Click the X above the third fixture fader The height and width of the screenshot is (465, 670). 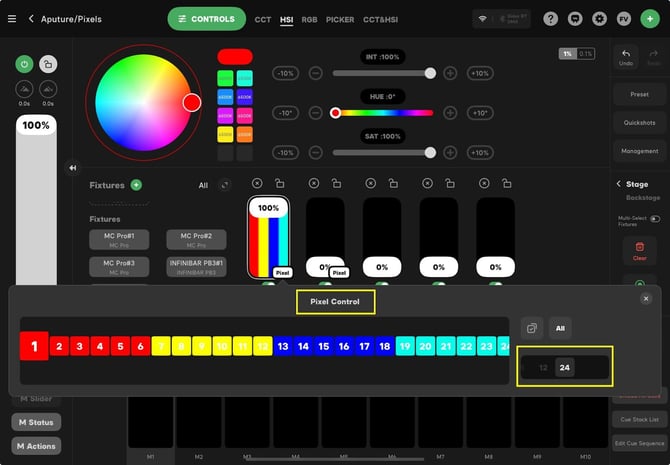click(x=370, y=183)
